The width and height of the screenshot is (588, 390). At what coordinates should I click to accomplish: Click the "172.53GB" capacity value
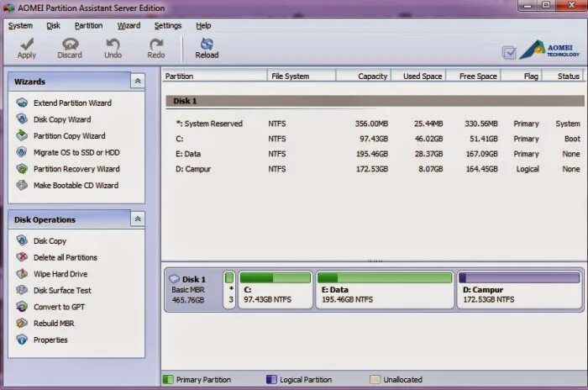[x=372, y=169]
